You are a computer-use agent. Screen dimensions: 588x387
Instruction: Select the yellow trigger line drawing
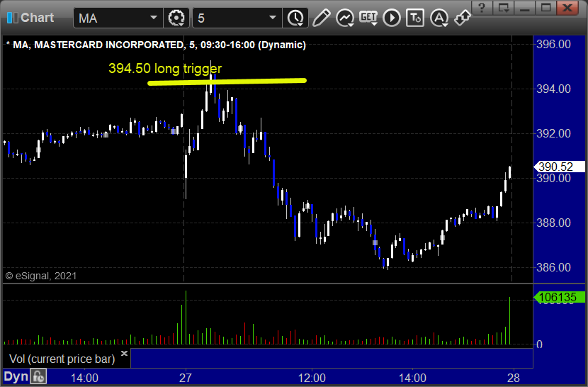point(227,82)
